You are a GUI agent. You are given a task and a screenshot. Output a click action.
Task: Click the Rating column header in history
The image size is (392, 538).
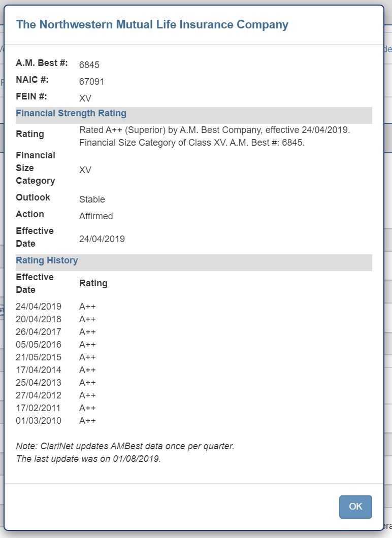click(x=93, y=283)
